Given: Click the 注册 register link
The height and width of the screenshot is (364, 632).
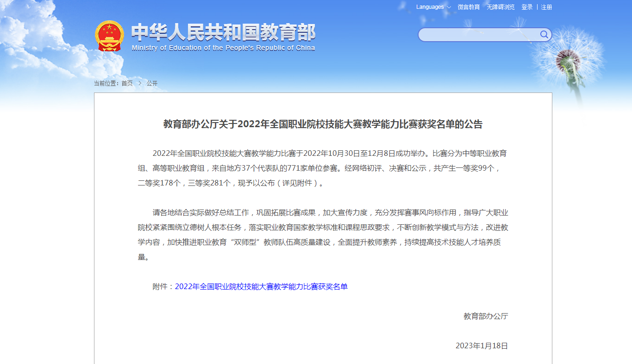Looking at the screenshot, I should point(546,7).
